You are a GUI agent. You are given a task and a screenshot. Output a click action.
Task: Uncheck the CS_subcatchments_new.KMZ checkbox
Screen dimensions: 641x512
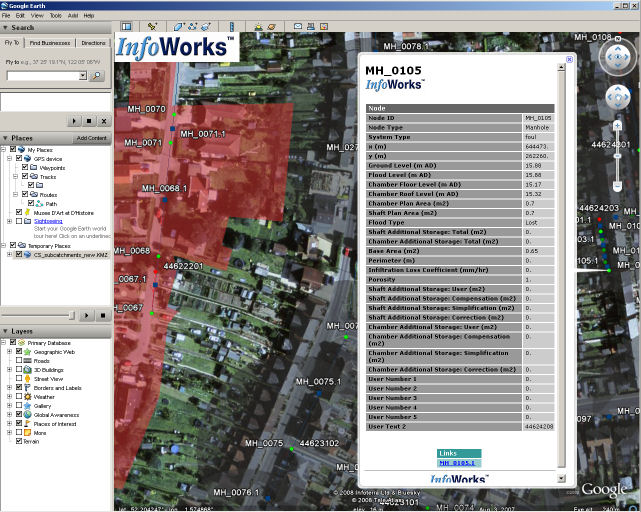19,254
